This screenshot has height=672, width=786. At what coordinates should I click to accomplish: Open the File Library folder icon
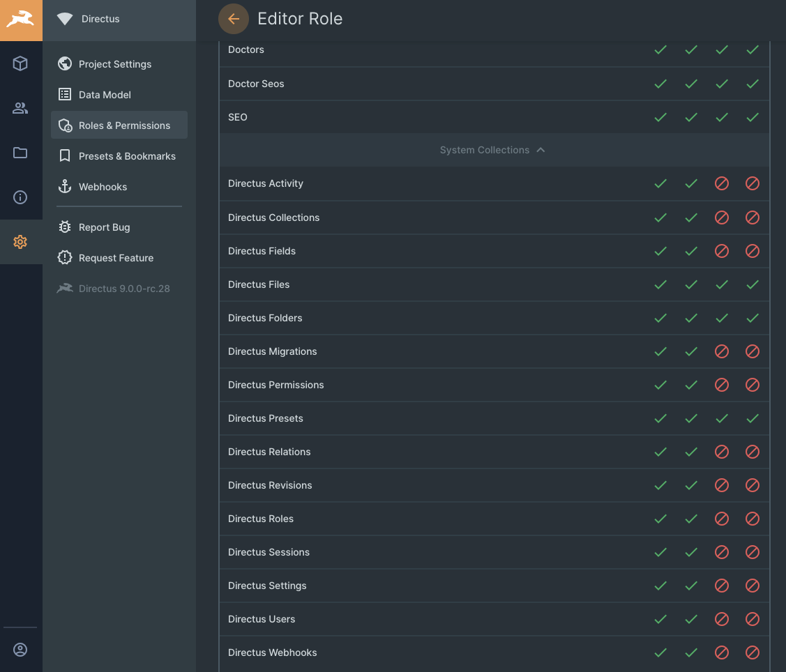pyautogui.click(x=20, y=153)
